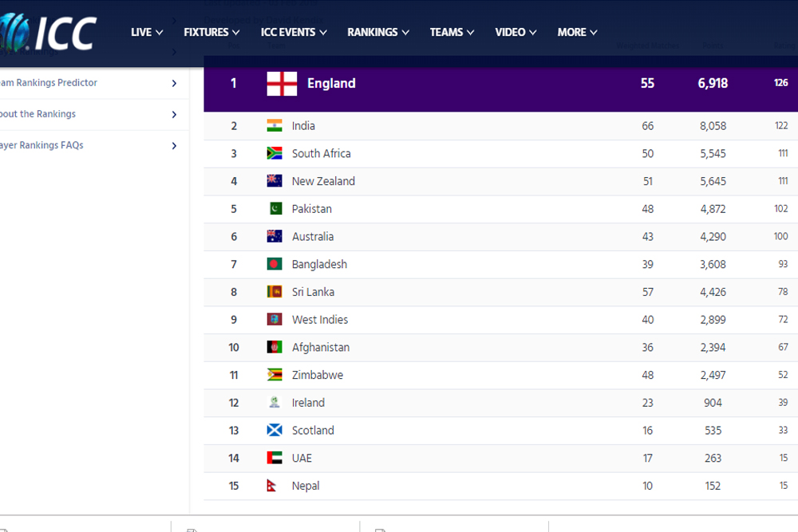Open the ICC EVENTS dropdown

click(294, 32)
